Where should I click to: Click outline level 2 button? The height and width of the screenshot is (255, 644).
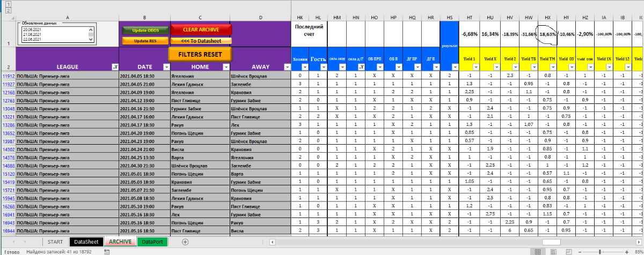point(8,10)
